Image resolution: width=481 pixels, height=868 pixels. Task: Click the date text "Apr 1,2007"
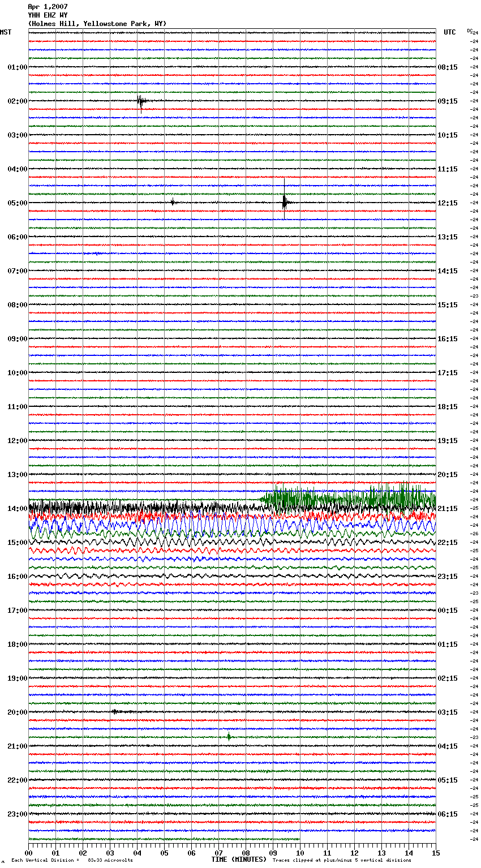48,7
